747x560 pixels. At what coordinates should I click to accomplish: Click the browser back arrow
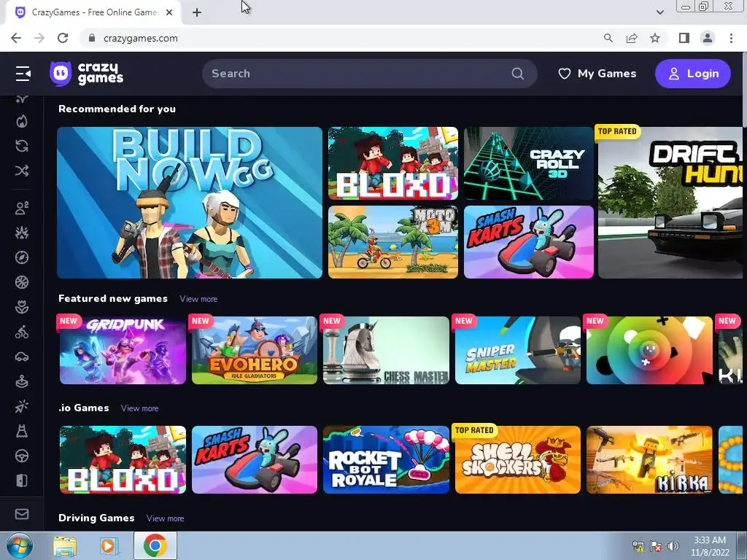16,38
